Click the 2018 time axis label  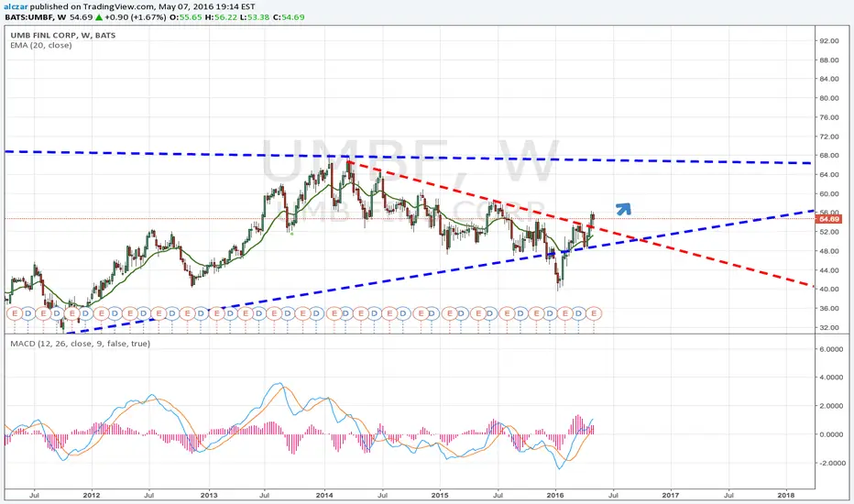click(786, 495)
